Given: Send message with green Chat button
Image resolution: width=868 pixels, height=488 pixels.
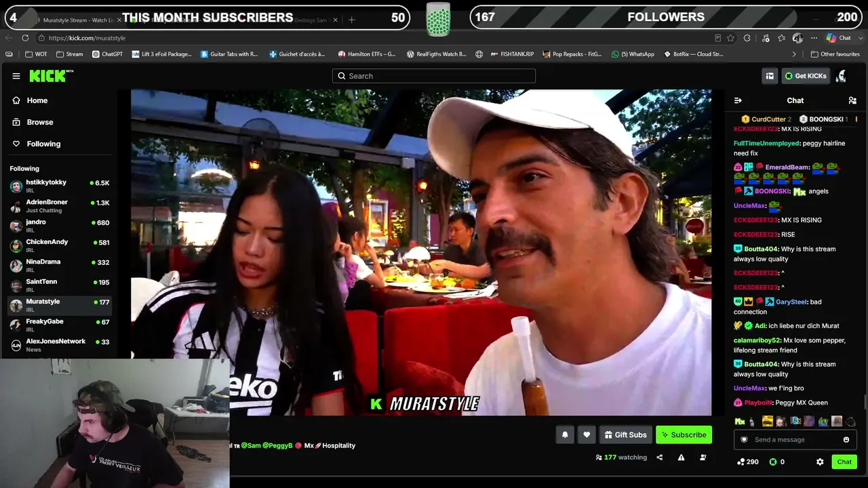Looking at the screenshot, I should pos(844,462).
